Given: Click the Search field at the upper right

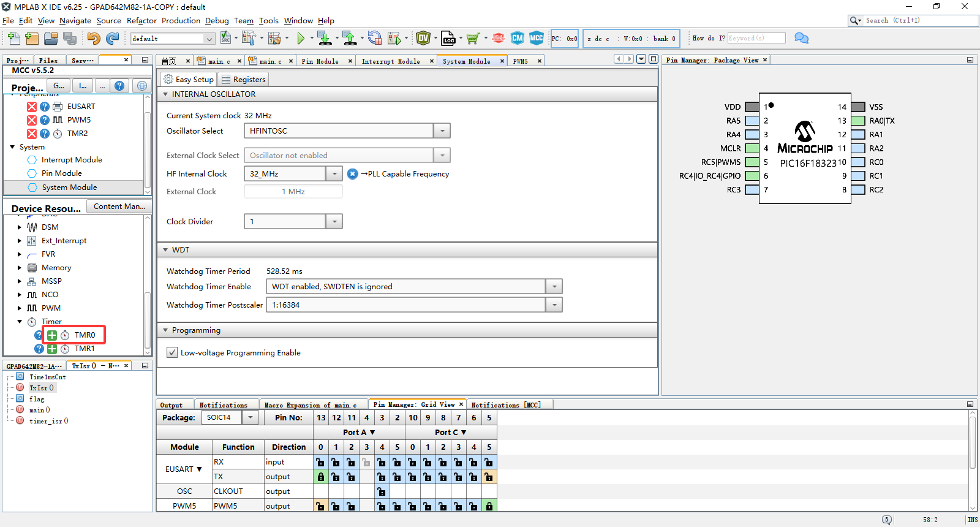Looking at the screenshot, I should pos(921,20).
